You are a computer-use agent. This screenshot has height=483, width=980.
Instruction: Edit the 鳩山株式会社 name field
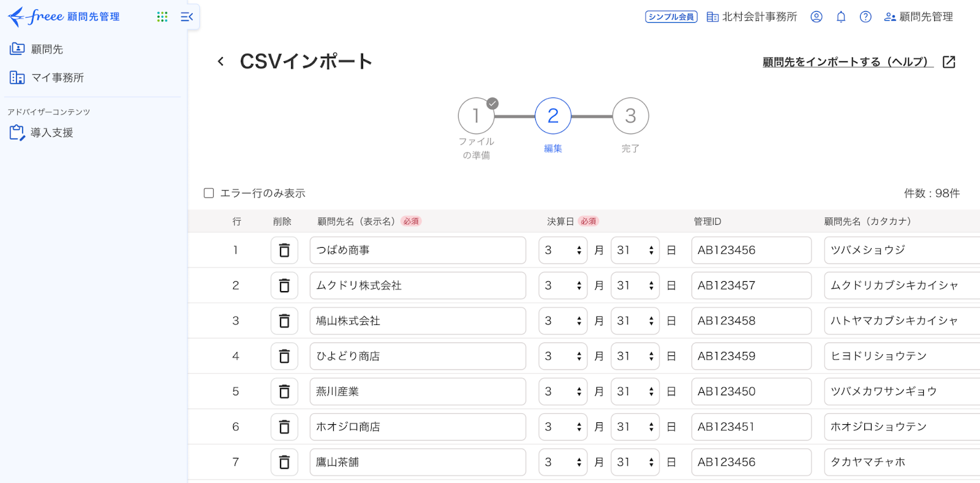coord(418,321)
